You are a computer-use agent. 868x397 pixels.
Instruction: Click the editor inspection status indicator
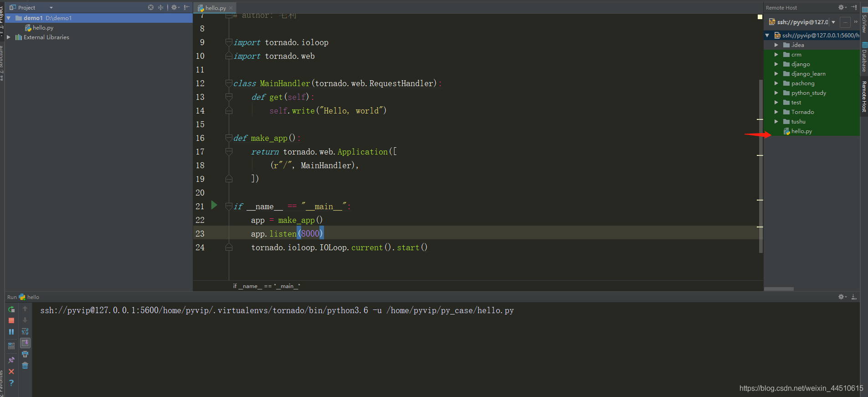coord(760,17)
